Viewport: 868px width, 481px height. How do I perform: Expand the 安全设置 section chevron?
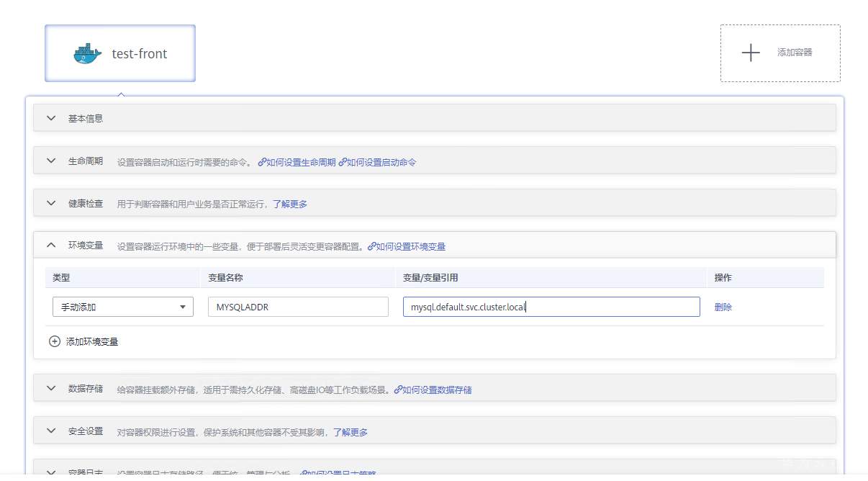[51, 431]
